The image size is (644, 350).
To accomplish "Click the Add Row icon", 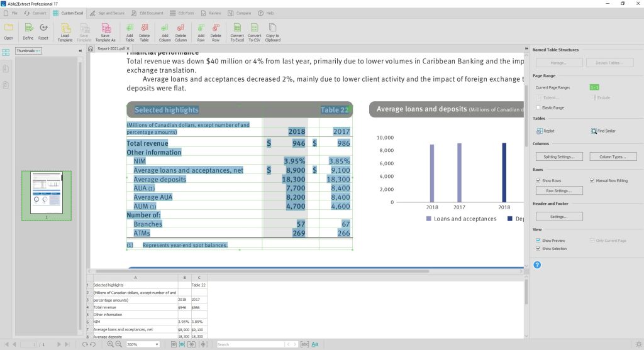I will coord(201,28).
